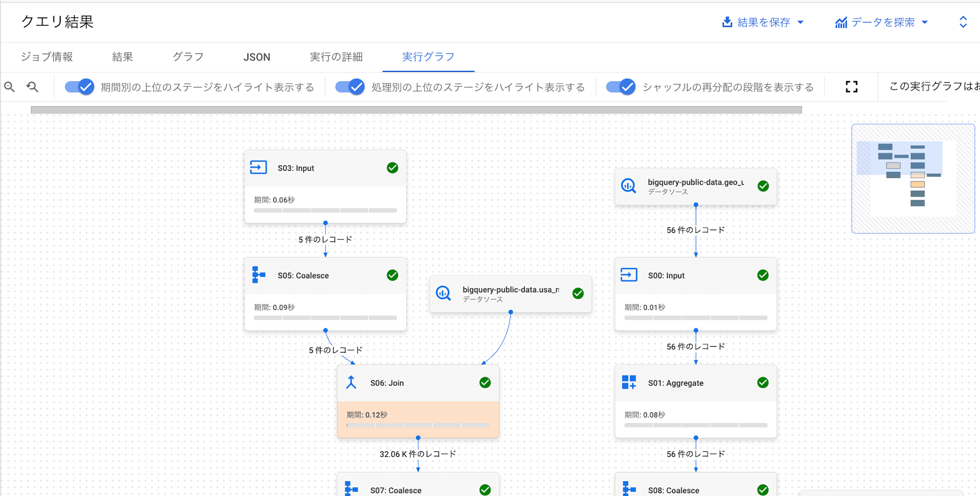
Task: Switch to the グラフ tab
Action: point(188,57)
